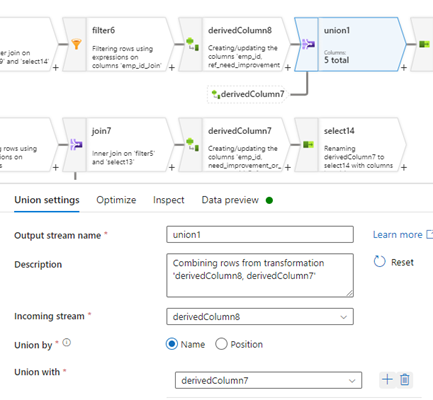Select the derivedColumn8 node icon

[x=193, y=44]
